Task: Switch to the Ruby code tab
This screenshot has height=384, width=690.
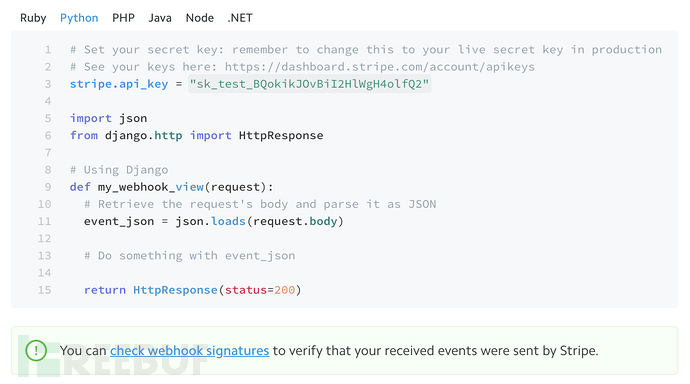Action: click(33, 18)
